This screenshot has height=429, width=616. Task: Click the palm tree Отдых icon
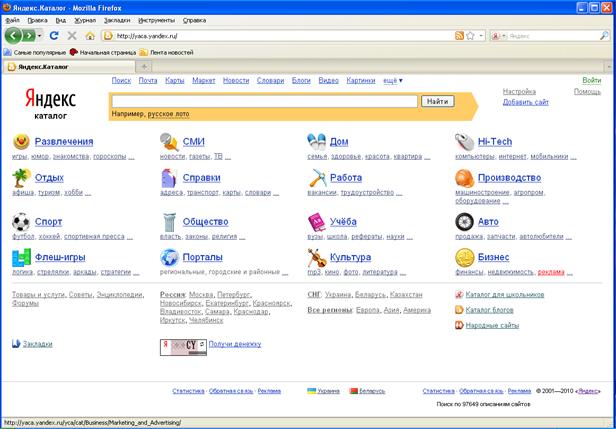click(20, 178)
